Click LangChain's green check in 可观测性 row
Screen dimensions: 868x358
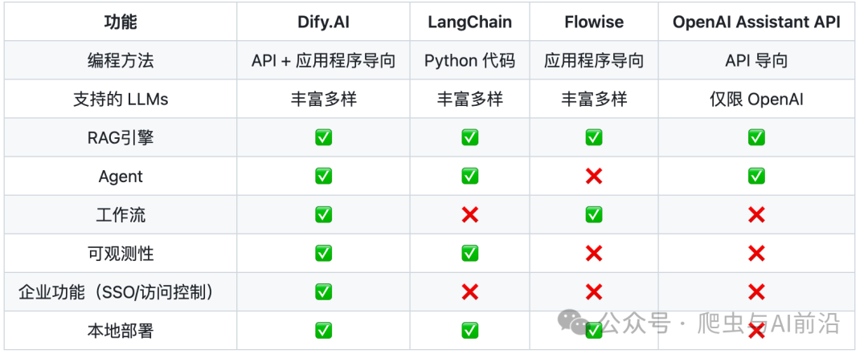tap(470, 254)
